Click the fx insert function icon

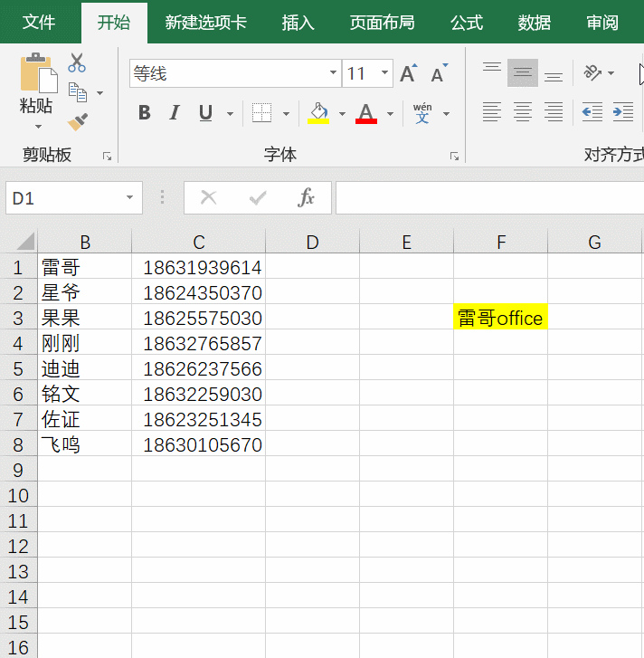click(x=306, y=197)
